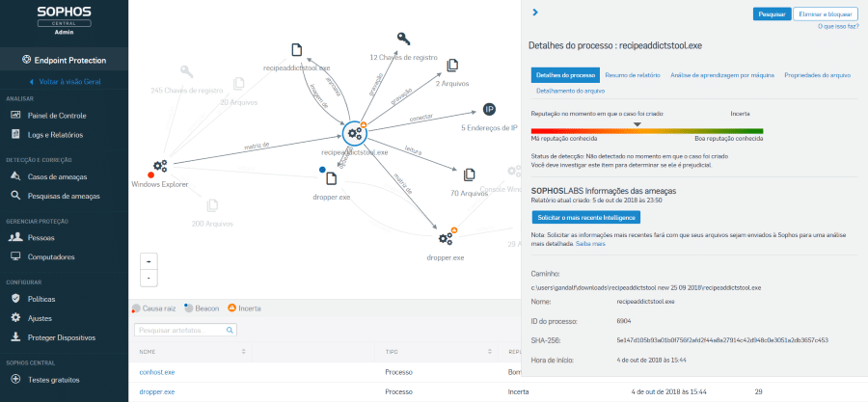Switch to Resumo de relatório tab

click(632, 74)
